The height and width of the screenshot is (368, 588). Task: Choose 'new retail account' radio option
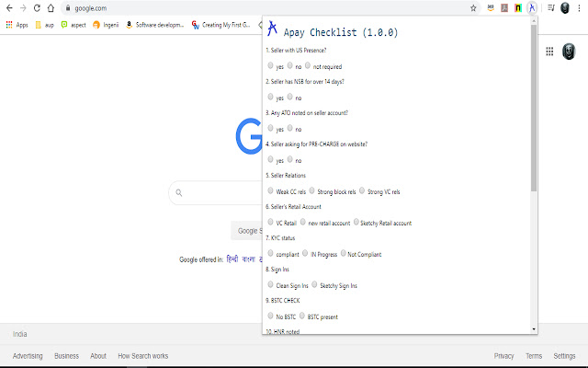click(x=302, y=222)
